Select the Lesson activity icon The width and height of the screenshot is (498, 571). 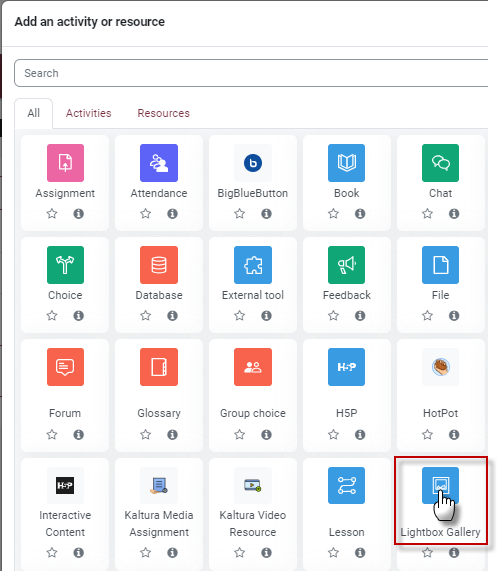click(x=346, y=485)
